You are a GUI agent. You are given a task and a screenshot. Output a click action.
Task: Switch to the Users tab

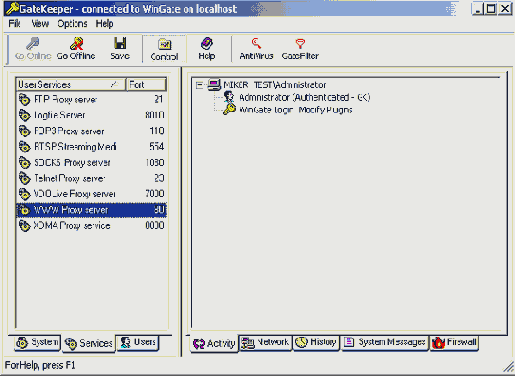point(138,342)
